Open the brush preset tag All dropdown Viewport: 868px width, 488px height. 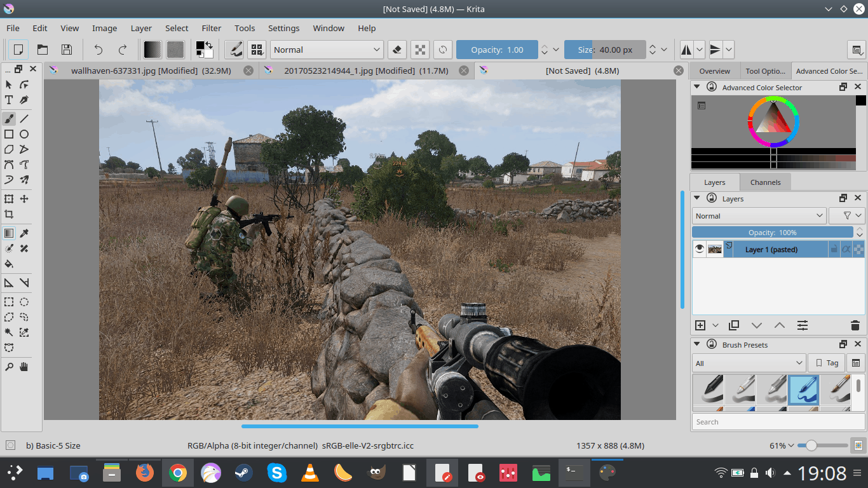click(749, 363)
